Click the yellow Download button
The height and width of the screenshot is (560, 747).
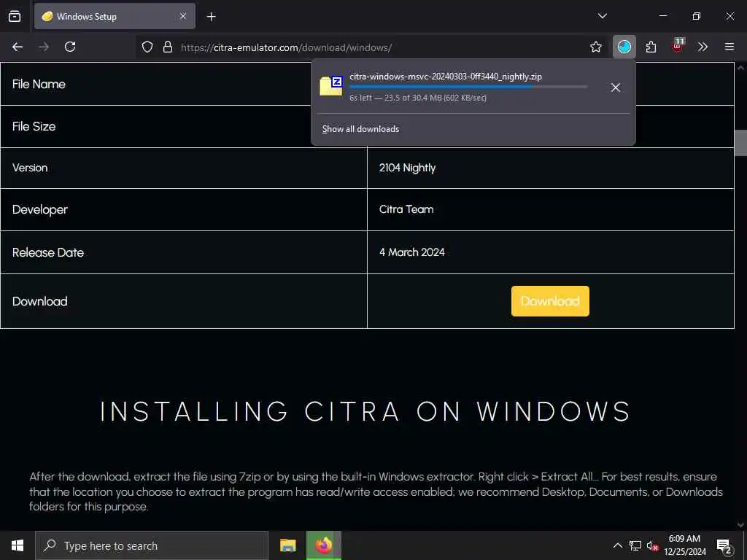(x=550, y=301)
